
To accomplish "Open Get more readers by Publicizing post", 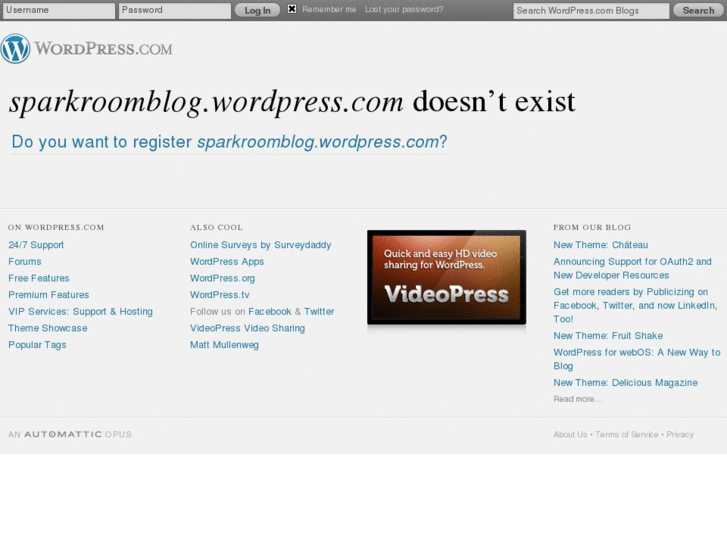I will pos(635,305).
